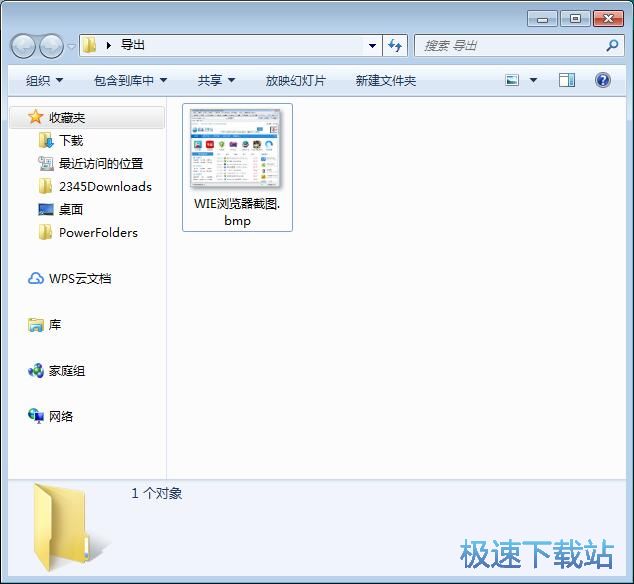This screenshot has width=634, height=584.
Task: Open the 包含到库中 dropdown
Action: [130, 80]
